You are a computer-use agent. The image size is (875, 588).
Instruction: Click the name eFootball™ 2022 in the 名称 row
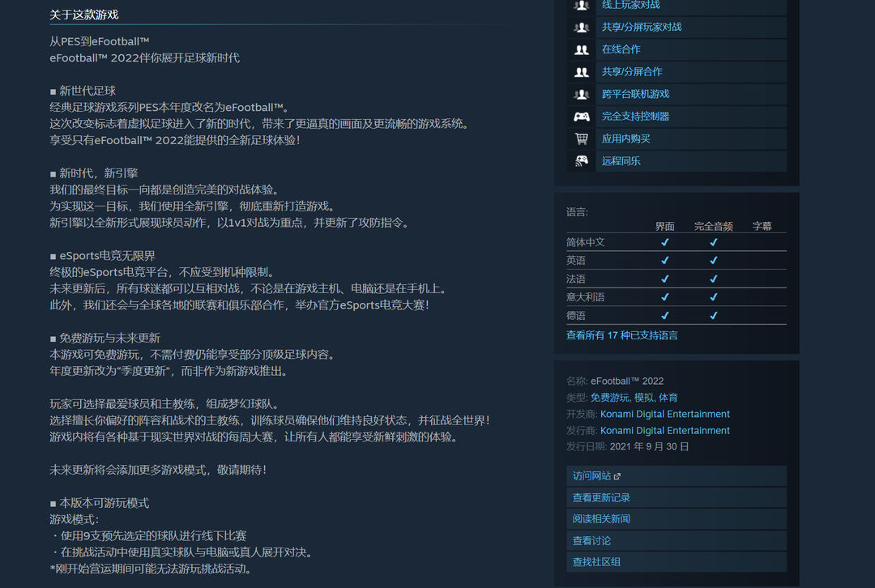(626, 381)
